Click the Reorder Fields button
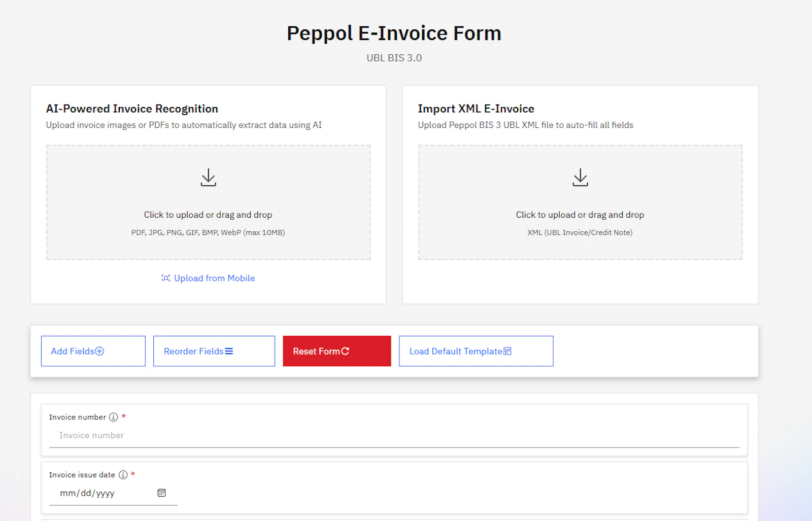The width and height of the screenshot is (812, 521). point(214,351)
